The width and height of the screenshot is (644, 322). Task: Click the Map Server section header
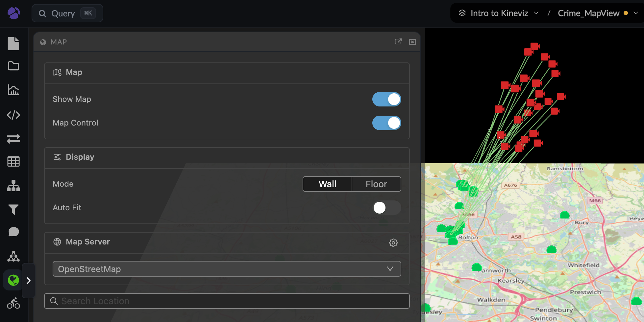227,242
